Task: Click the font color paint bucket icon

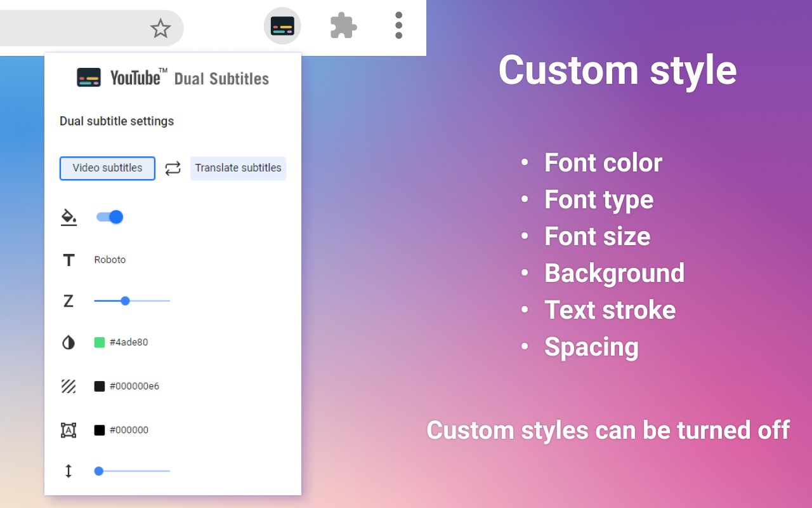Action: (x=69, y=217)
